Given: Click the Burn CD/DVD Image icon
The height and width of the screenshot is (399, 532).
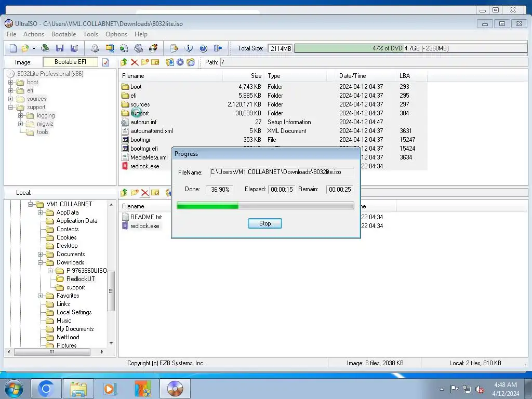Looking at the screenshot, I should pyautogui.click(x=153, y=48).
